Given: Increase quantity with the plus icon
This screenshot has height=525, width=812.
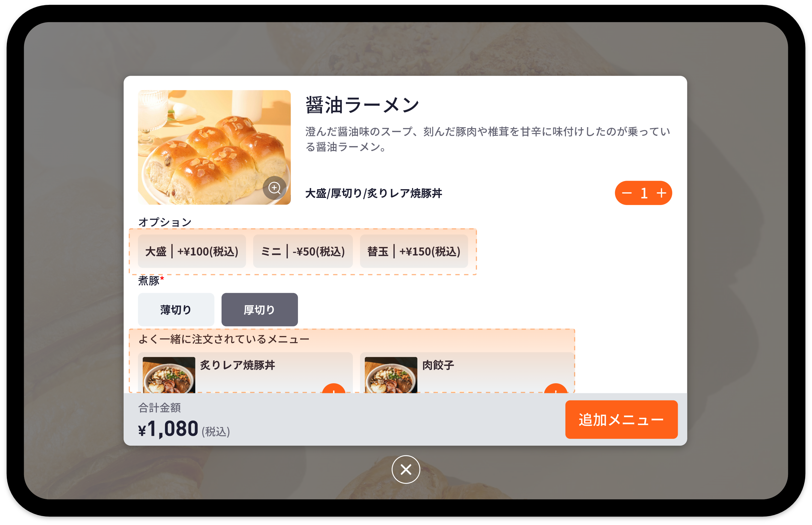Looking at the screenshot, I should 661,193.
